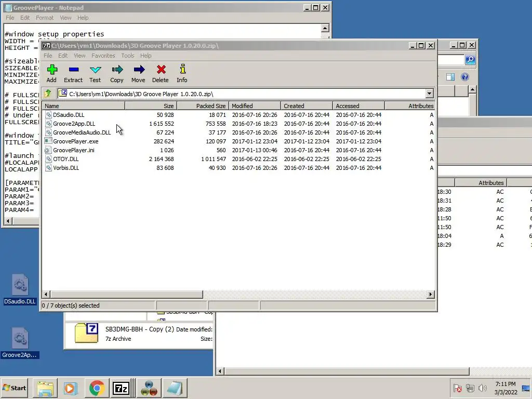This screenshot has width=532, height=399.
Task: Open Windows Explorer from the taskbar
Action: click(45, 388)
